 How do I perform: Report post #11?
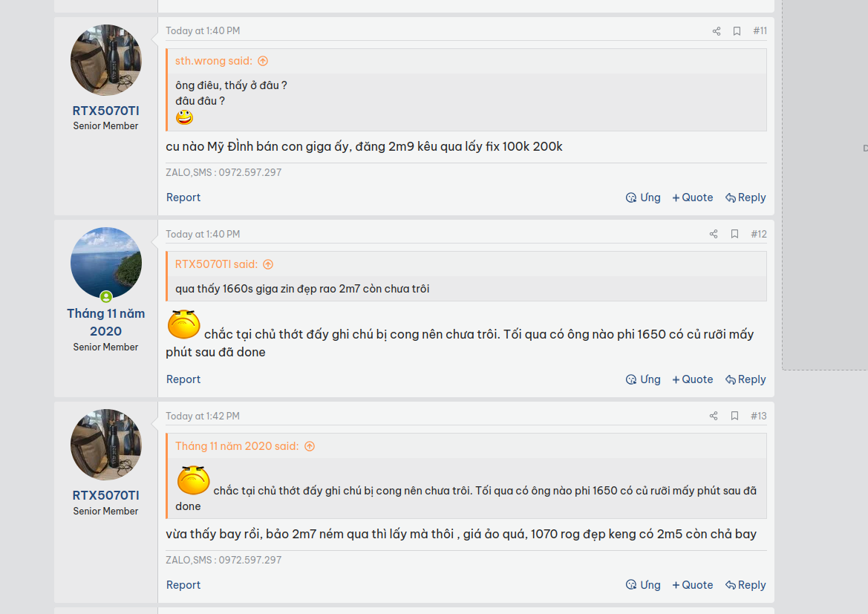tap(183, 197)
